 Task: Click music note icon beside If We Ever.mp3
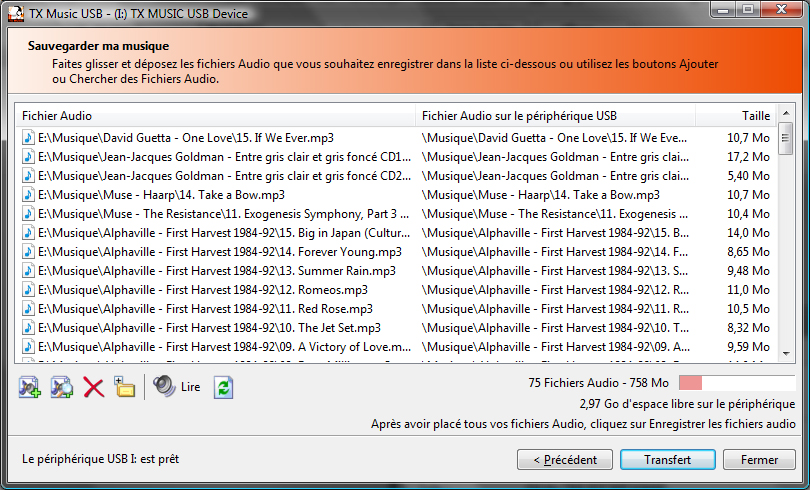[x=28, y=138]
